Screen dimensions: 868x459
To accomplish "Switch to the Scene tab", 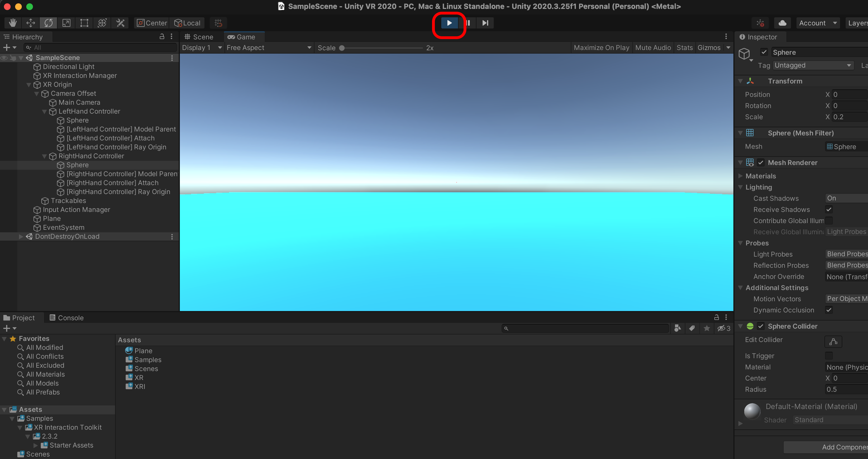I will [199, 37].
